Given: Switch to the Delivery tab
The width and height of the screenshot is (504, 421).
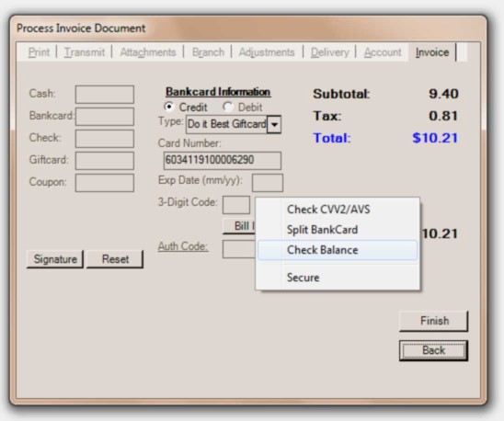Looking at the screenshot, I should point(330,52).
